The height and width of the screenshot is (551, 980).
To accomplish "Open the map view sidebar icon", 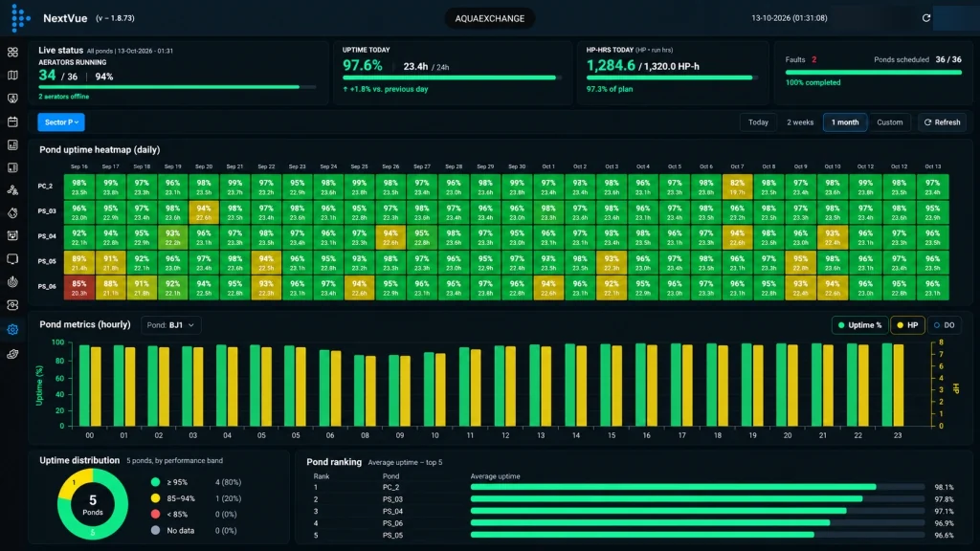I will pyautogui.click(x=12, y=76).
